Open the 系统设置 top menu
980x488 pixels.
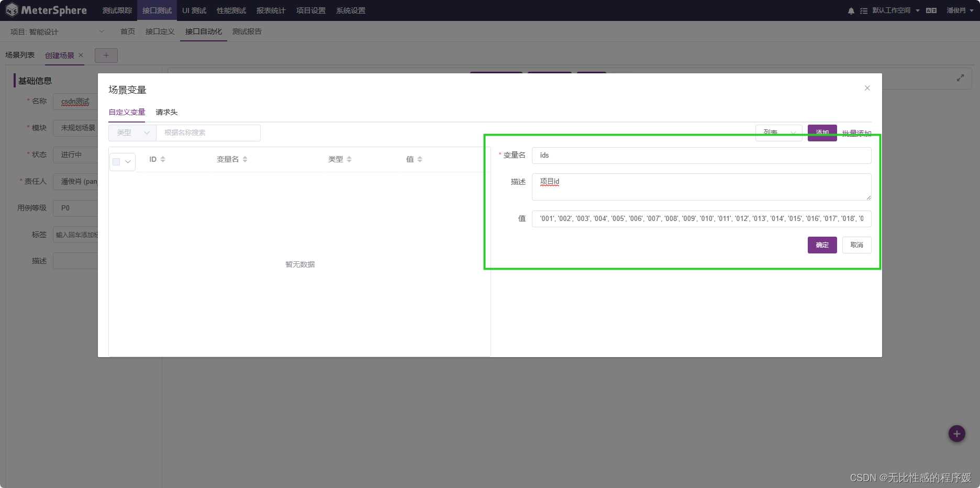tap(351, 10)
